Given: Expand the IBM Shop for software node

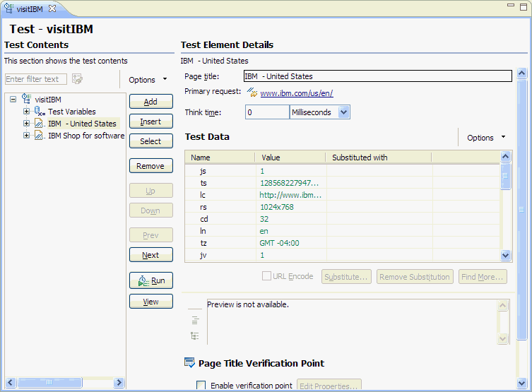Looking at the screenshot, I should [x=27, y=136].
